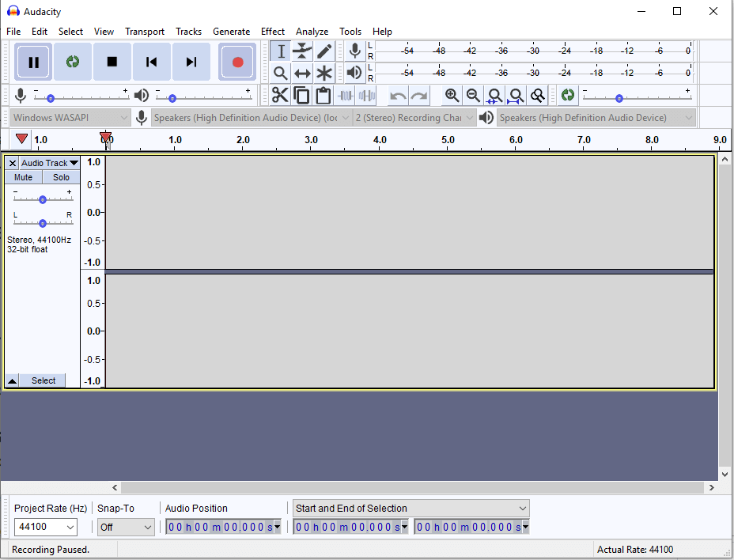
Task: Open the recording device dropdown
Action: click(x=251, y=118)
